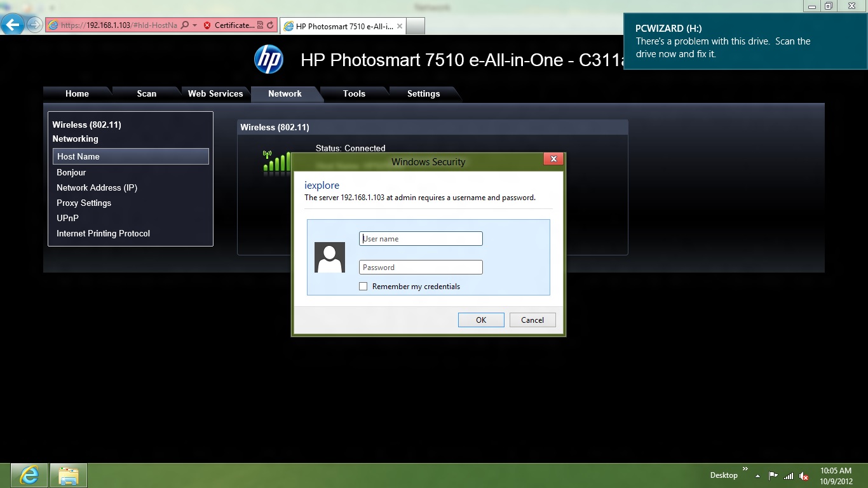Open the clock showing 10:05 AM
868x488 pixels.
(x=836, y=476)
